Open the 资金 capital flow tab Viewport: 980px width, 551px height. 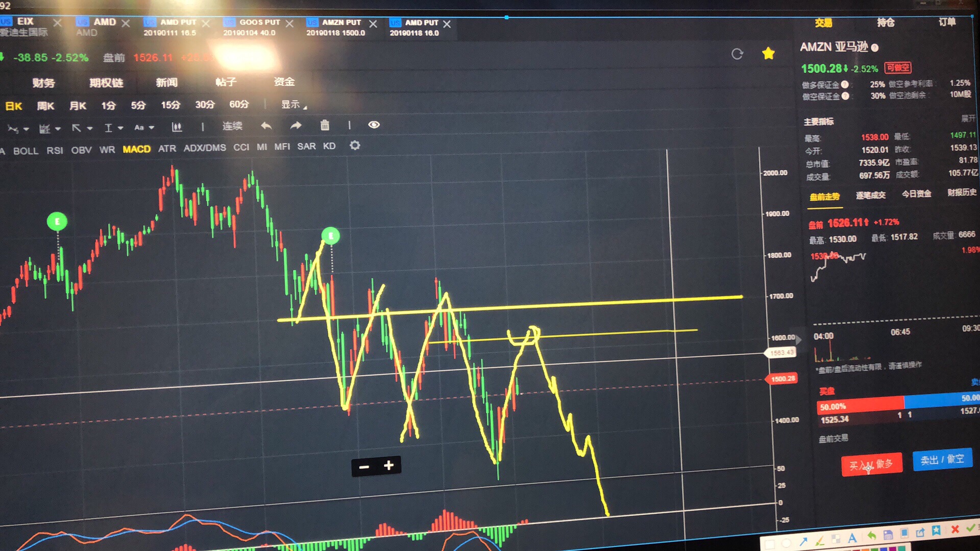(284, 82)
